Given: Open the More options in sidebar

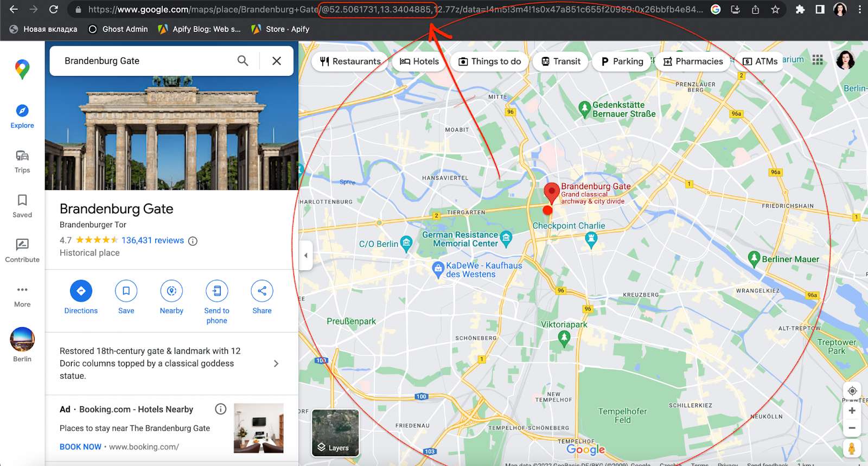Looking at the screenshot, I should 22,296.
